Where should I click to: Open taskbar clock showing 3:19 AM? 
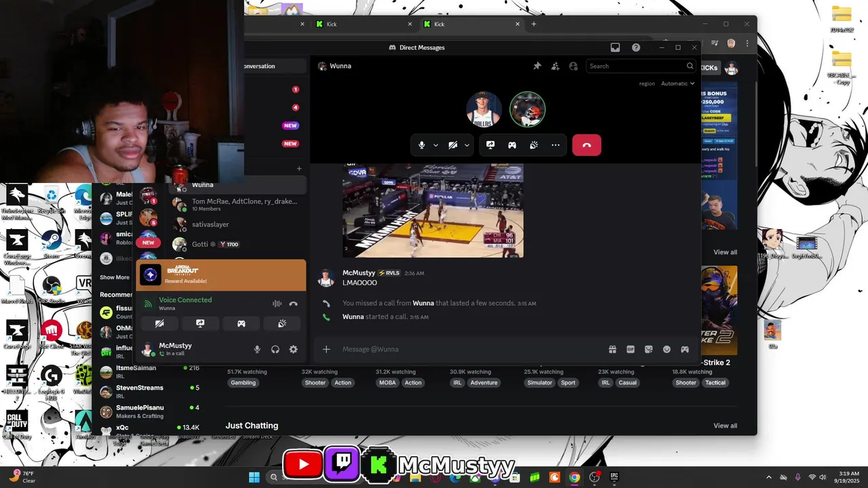coord(849,477)
